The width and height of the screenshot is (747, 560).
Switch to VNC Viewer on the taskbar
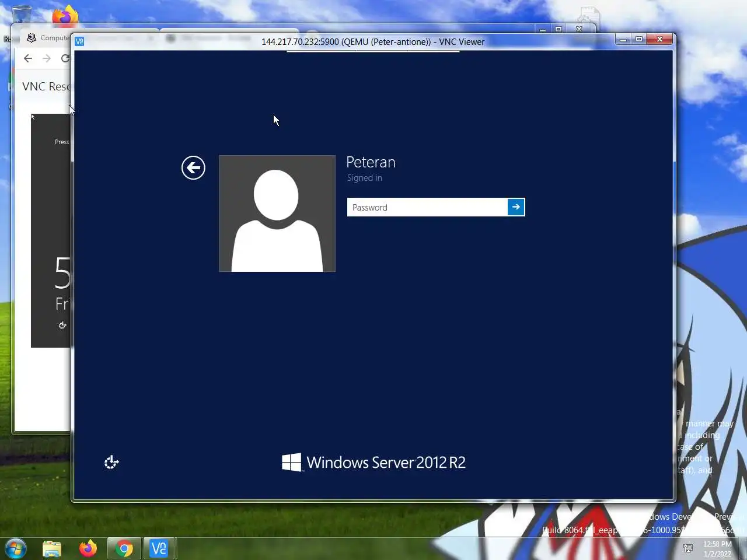(x=159, y=549)
